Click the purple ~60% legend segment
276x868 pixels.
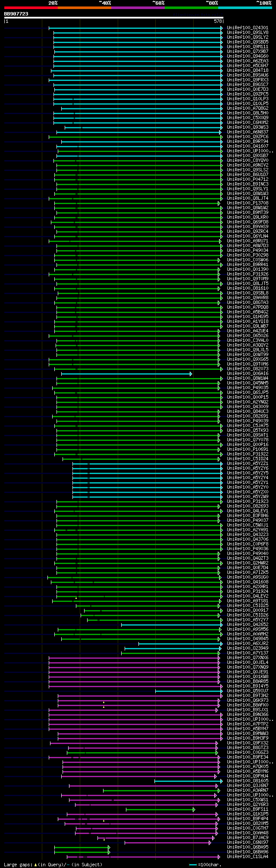138,8
